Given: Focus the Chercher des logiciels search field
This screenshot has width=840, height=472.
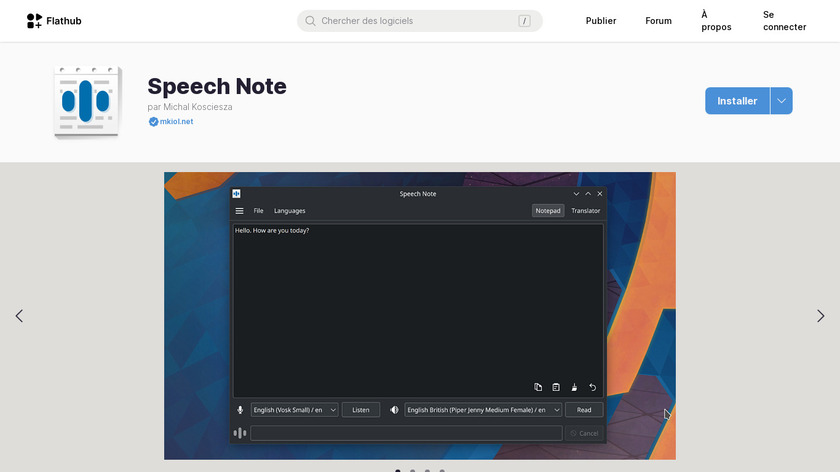Looking at the screenshot, I should tap(419, 21).
